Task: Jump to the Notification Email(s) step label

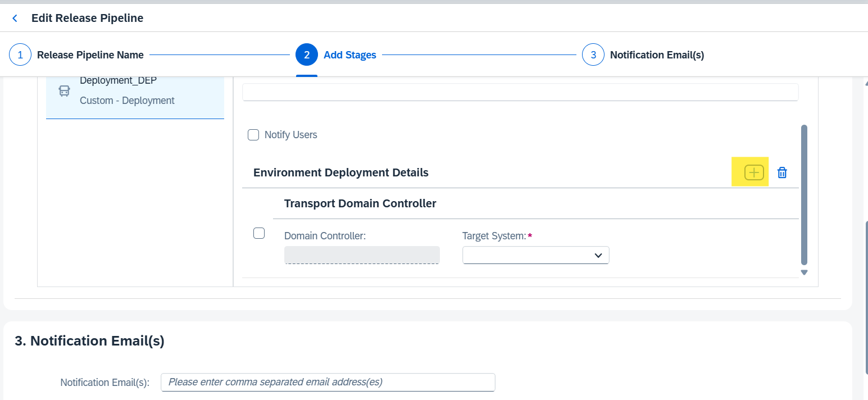Action: coord(657,55)
